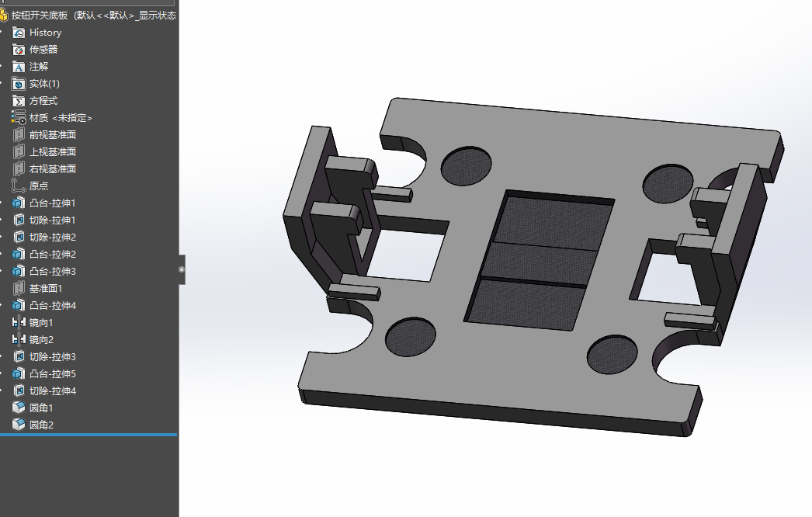Select the '基准面1' label
This screenshot has height=517, width=812.
(x=46, y=289)
